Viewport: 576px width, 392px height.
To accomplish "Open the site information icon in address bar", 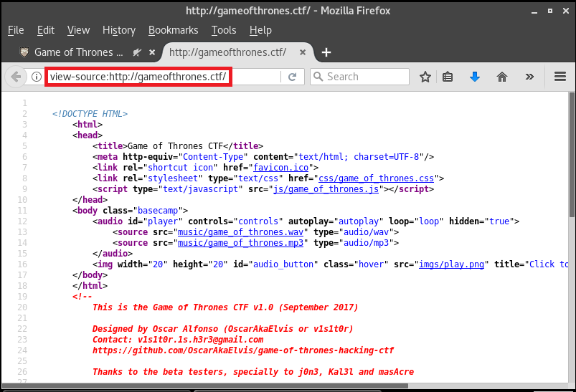I will [36, 77].
